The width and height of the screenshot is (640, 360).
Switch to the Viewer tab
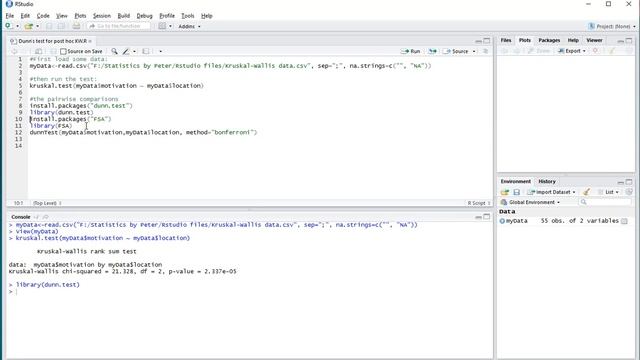594,40
